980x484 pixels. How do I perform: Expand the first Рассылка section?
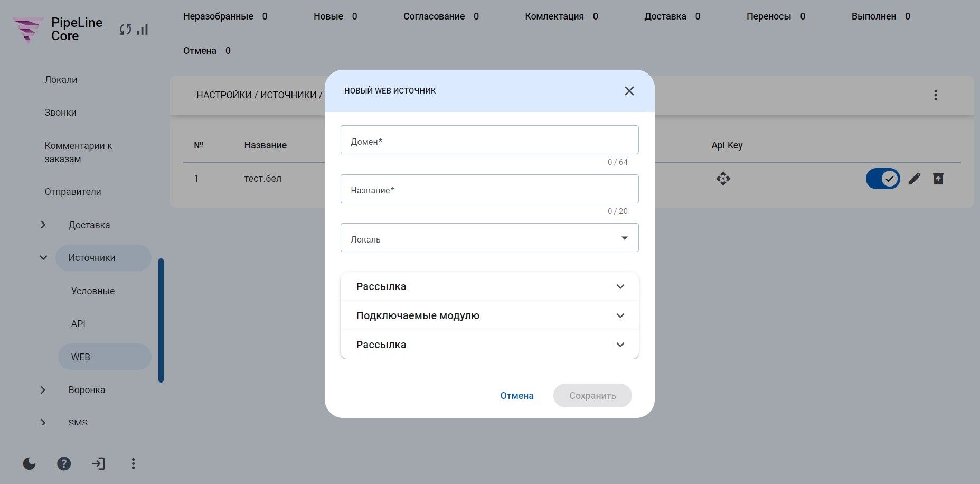point(489,286)
